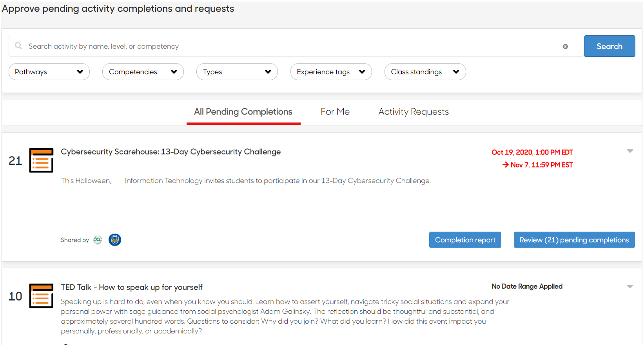Click the Oct 19, 2020 start date text
The image size is (644, 346).
[532, 152]
